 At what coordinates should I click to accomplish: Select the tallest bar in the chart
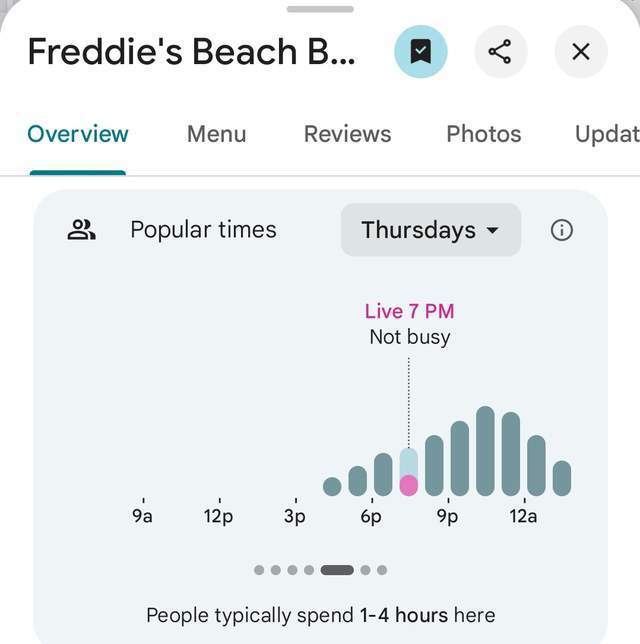[x=485, y=451]
